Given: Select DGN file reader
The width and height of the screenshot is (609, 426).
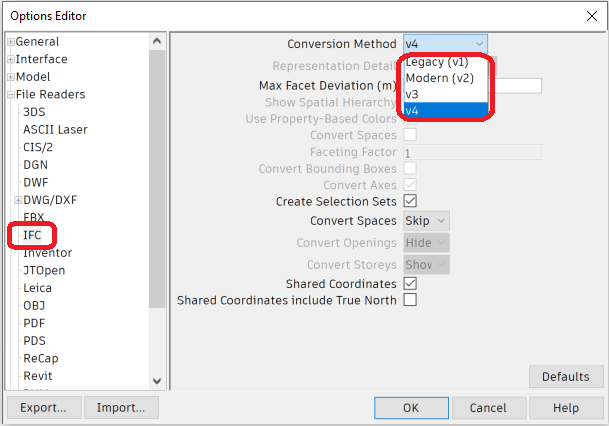Looking at the screenshot, I should (35, 165).
